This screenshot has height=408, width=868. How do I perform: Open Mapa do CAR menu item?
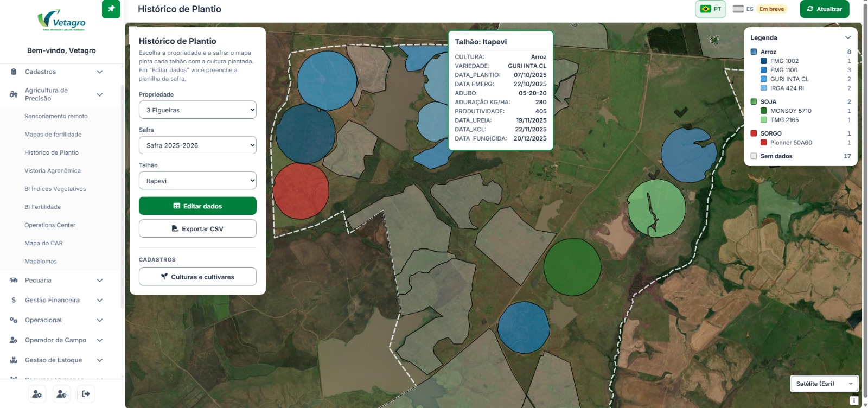click(43, 244)
